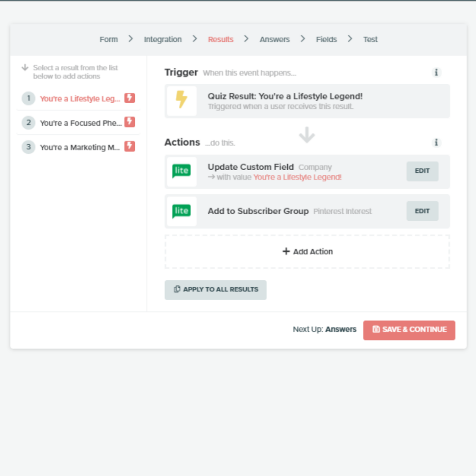
Task: Click "Triggered when a user receives this result" text
Action: click(x=280, y=106)
